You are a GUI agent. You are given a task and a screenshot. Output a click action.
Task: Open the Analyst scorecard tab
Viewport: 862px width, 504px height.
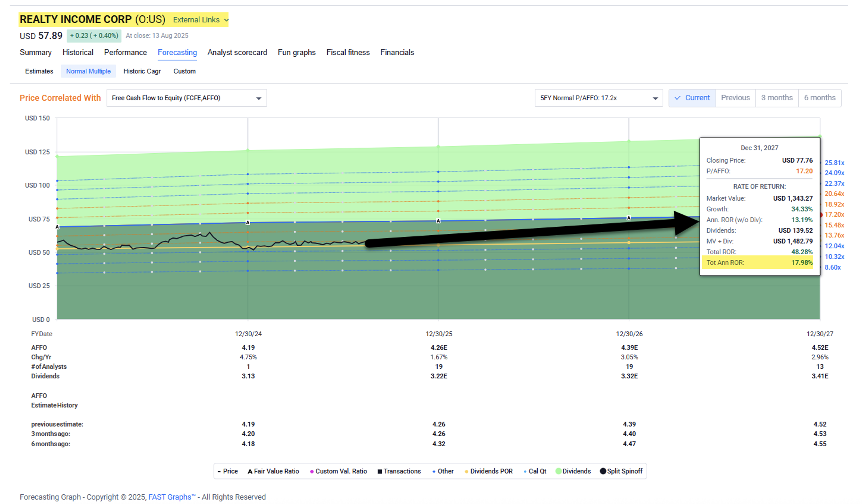coord(237,52)
